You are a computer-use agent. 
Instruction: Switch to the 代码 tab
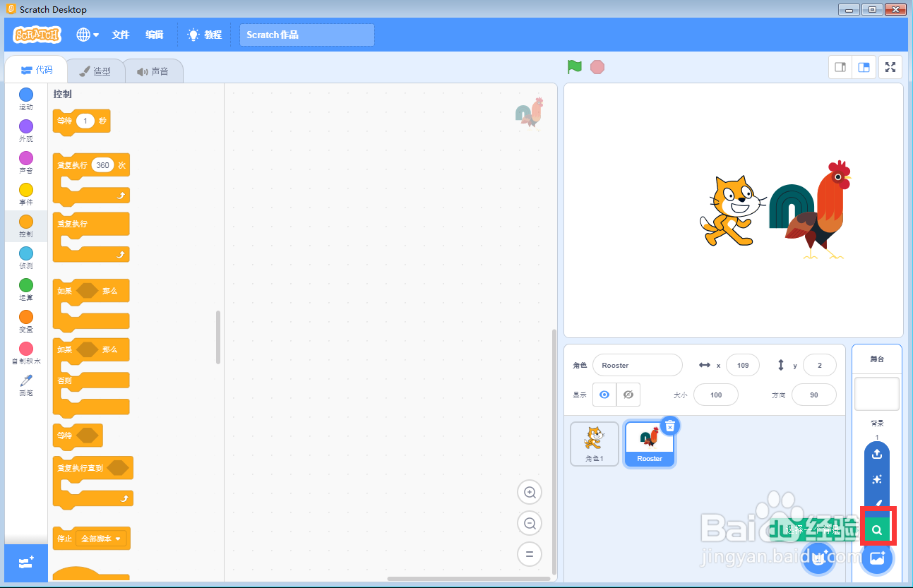tap(37, 70)
